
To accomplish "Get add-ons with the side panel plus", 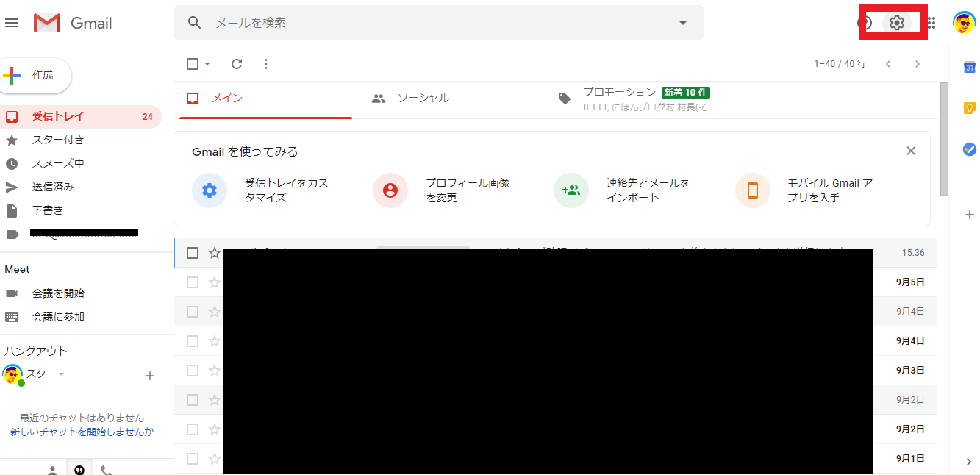I will 970,215.
